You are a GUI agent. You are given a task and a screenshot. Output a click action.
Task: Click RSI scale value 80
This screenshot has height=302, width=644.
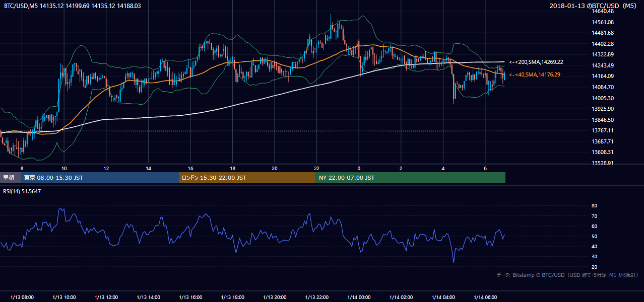[594, 206]
